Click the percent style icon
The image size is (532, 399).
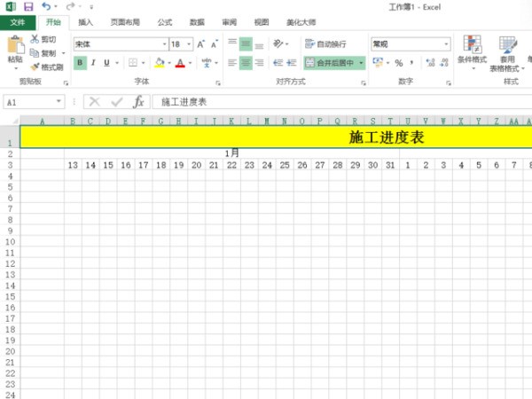click(398, 63)
